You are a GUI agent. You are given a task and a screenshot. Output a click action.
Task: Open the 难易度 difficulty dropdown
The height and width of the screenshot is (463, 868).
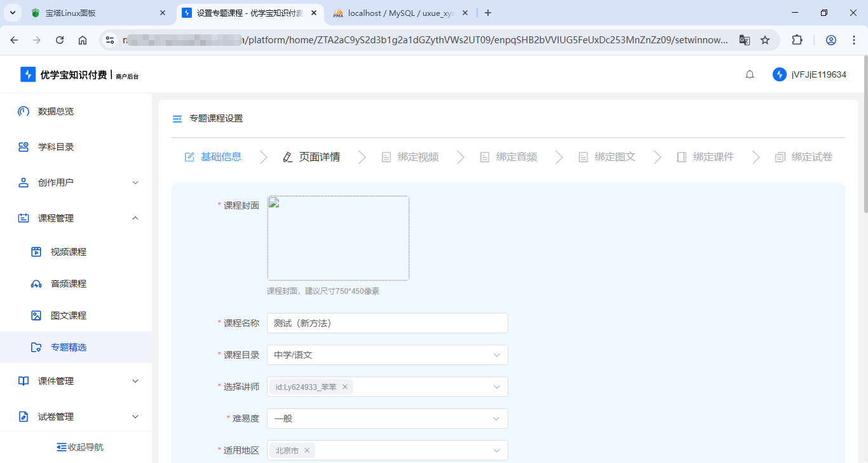pyautogui.click(x=388, y=418)
